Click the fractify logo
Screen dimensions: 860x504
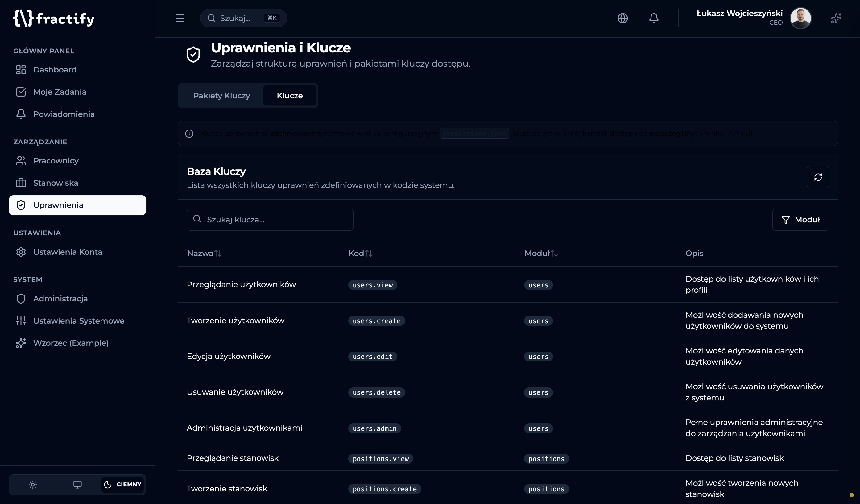click(54, 18)
